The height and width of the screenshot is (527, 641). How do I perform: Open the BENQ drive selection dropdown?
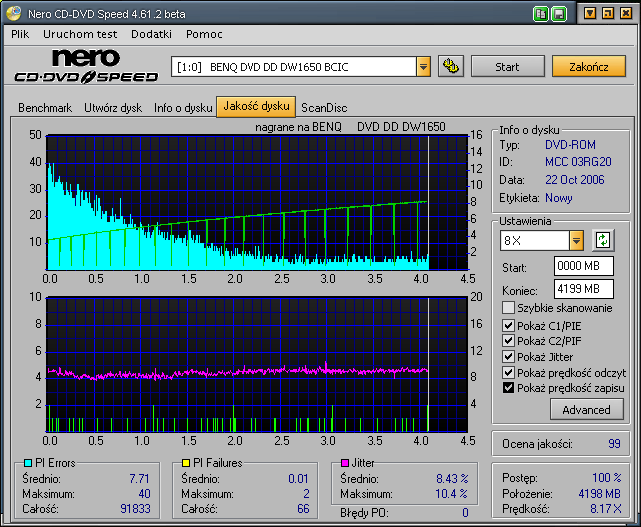point(424,66)
